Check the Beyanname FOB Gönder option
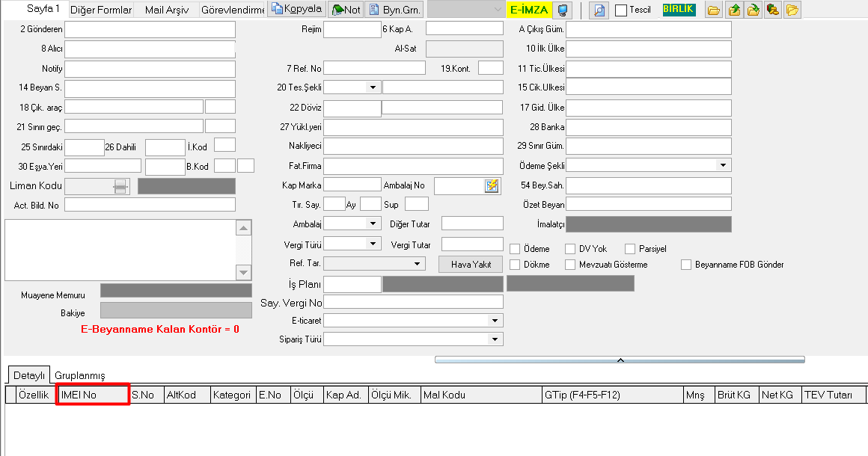 (x=686, y=264)
